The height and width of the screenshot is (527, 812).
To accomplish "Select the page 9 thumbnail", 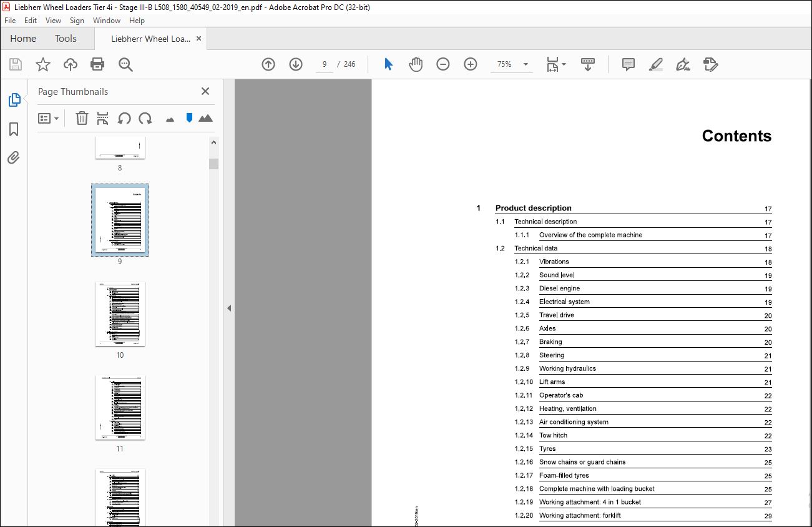I will pos(120,220).
